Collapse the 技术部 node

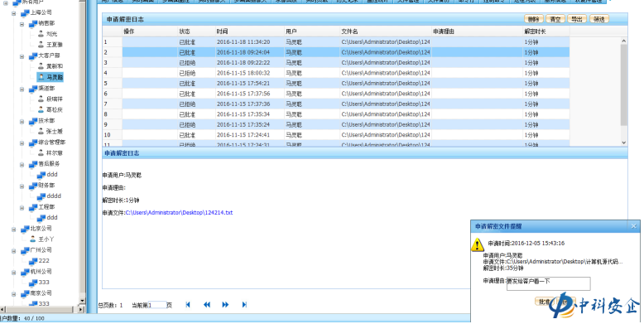(22, 121)
